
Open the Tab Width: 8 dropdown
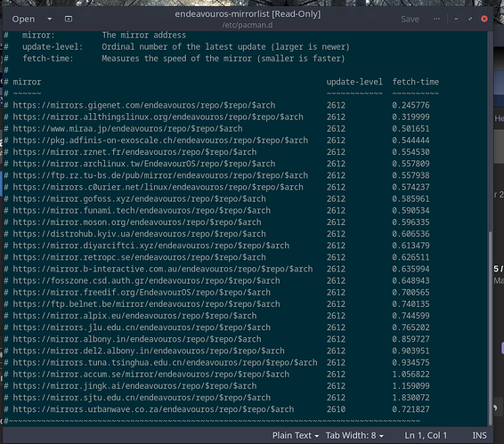coord(354,435)
